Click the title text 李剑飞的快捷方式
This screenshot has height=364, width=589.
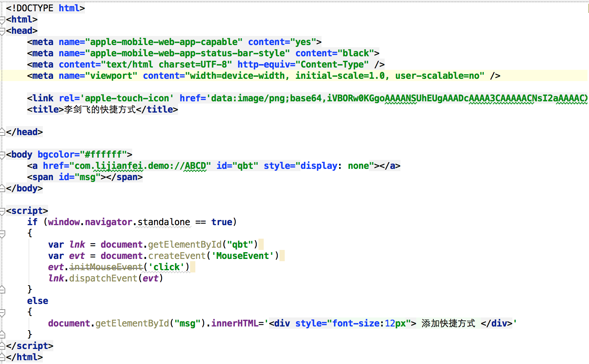click(x=100, y=110)
